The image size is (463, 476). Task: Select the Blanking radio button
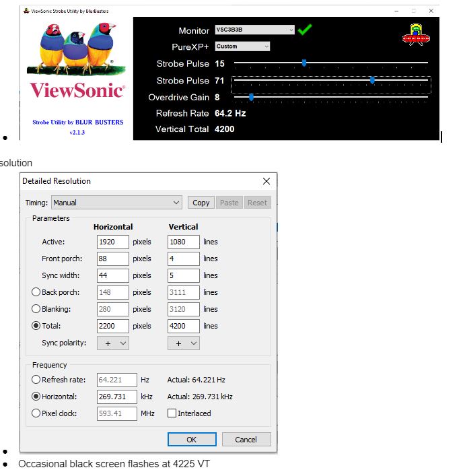[36, 309]
